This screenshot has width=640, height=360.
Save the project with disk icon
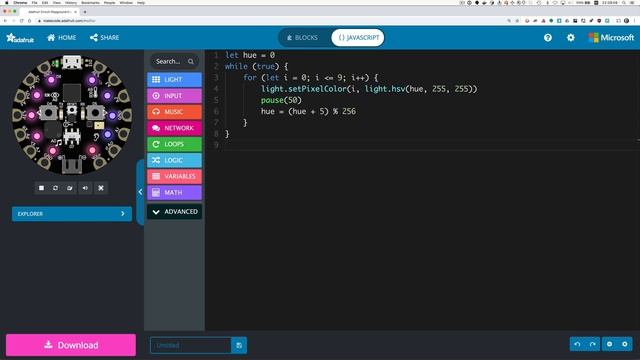tap(239, 345)
